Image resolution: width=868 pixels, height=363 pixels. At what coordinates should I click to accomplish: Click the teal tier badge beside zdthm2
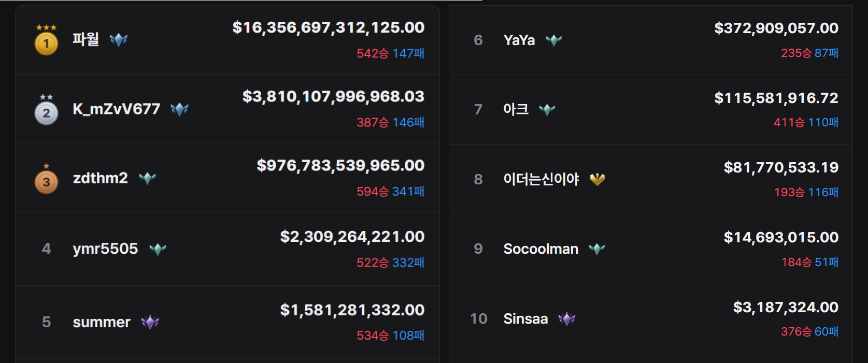pos(148,178)
